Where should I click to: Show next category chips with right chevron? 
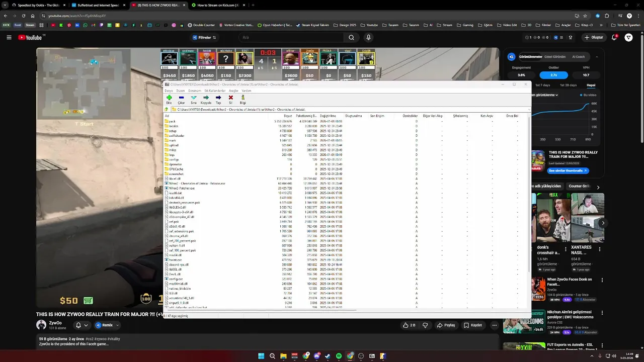598,187
